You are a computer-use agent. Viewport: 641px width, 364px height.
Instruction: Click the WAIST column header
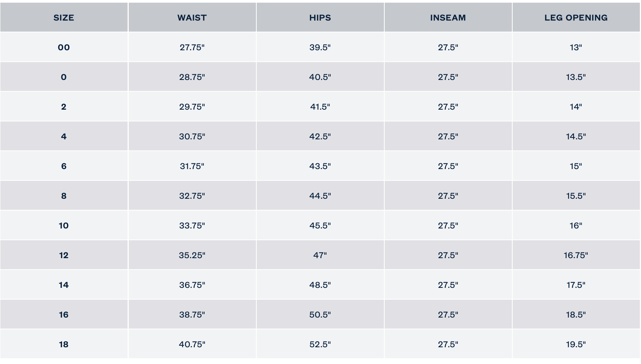192,18
